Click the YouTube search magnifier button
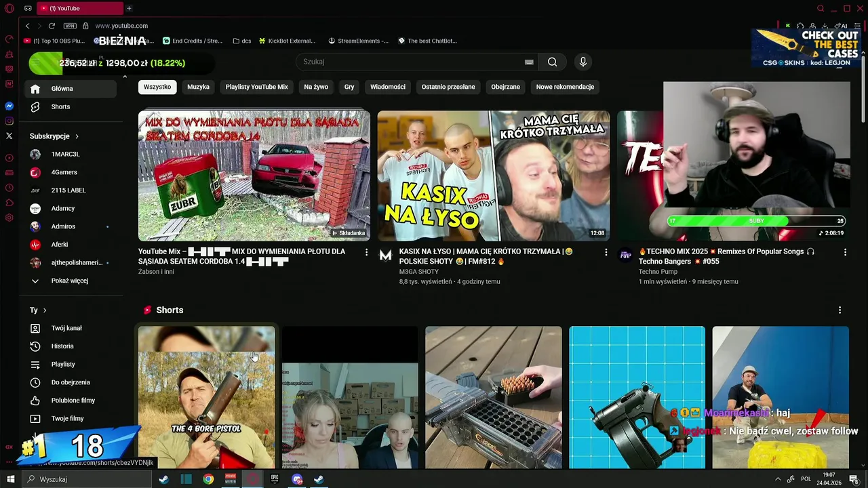Screen dimensions: 868x488 tap(552, 62)
